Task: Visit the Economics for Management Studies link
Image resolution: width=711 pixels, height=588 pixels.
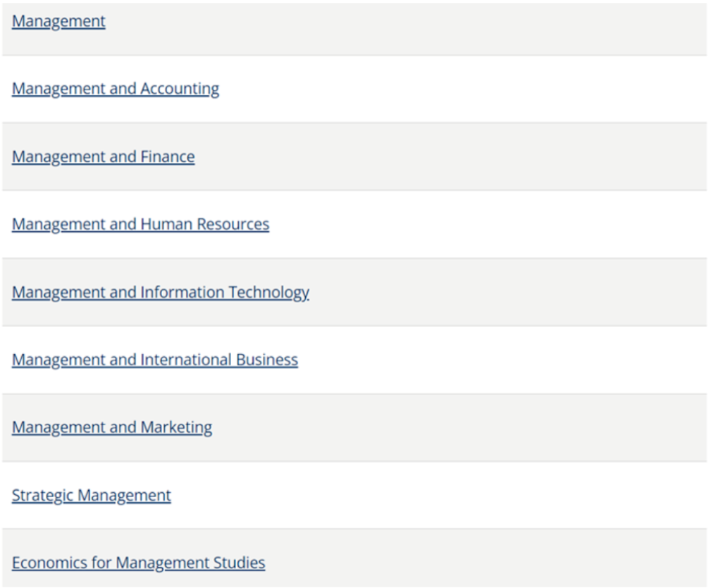Action: point(138,563)
